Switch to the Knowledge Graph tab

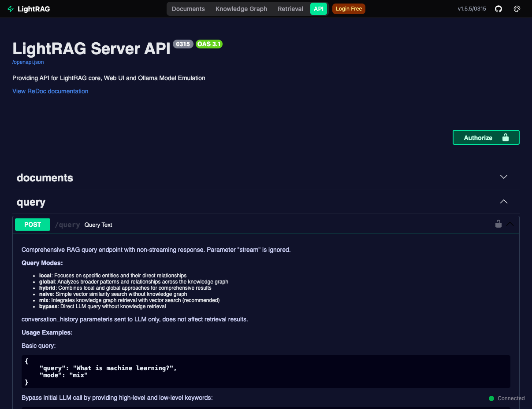pyautogui.click(x=242, y=9)
